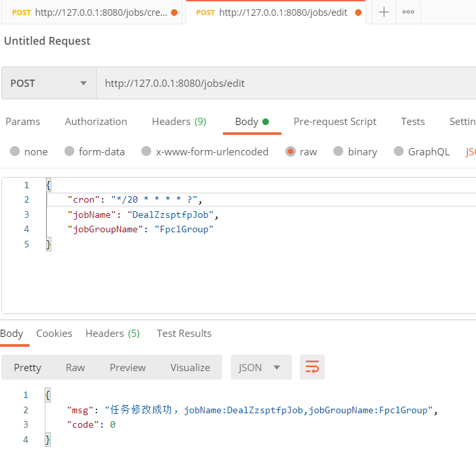Switch response view to Pretty

[x=28, y=367]
